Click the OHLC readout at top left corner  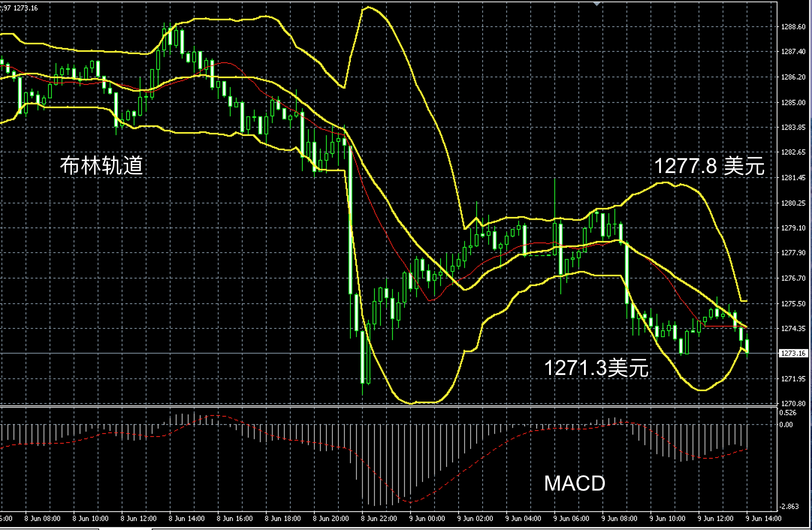coord(20,8)
